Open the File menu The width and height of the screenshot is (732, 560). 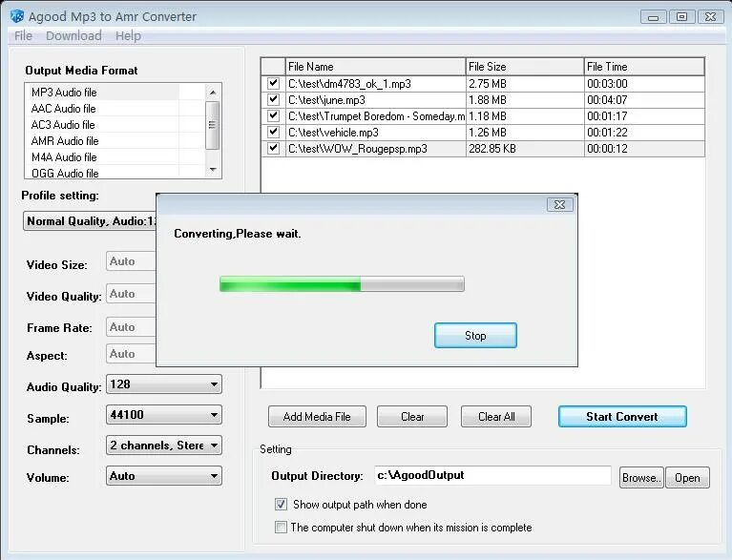[x=23, y=36]
